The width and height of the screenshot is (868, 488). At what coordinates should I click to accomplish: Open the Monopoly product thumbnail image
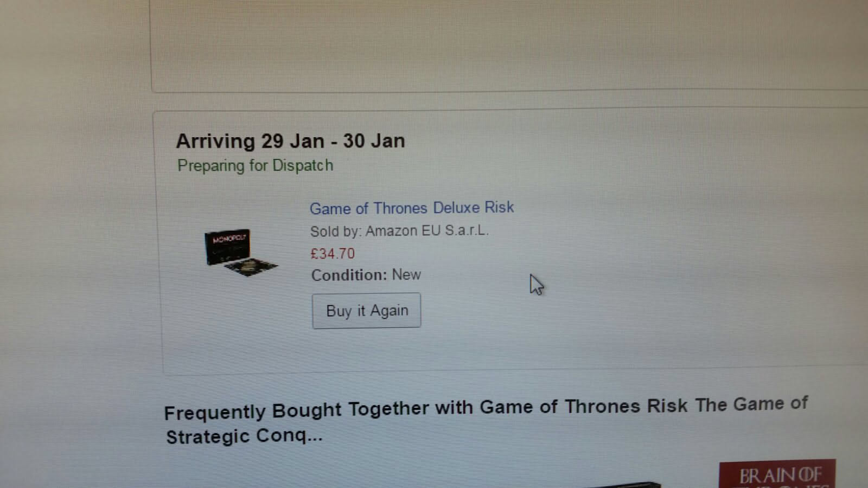240,252
